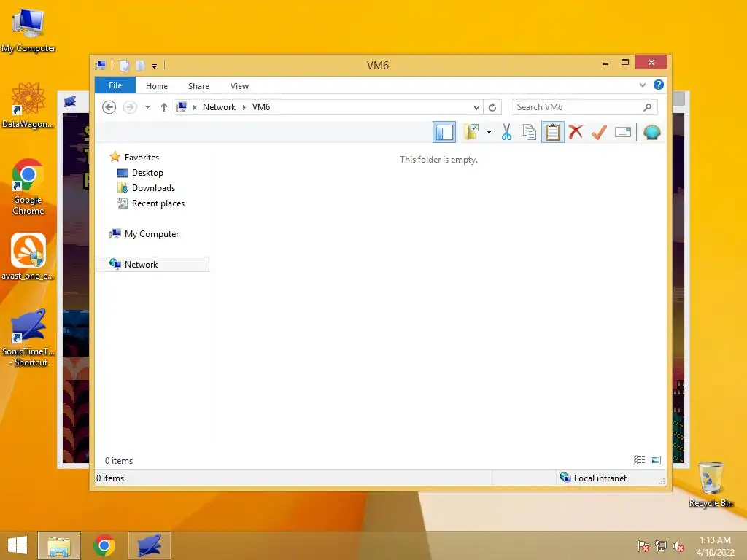Click Sonic game taskbar button
Image resolution: width=747 pixels, height=560 pixels.
tap(150, 545)
